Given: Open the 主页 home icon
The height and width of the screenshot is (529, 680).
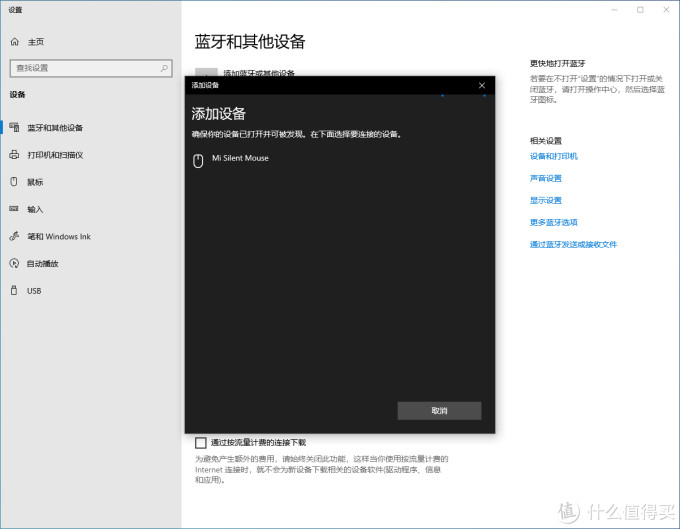Looking at the screenshot, I should [x=14, y=42].
